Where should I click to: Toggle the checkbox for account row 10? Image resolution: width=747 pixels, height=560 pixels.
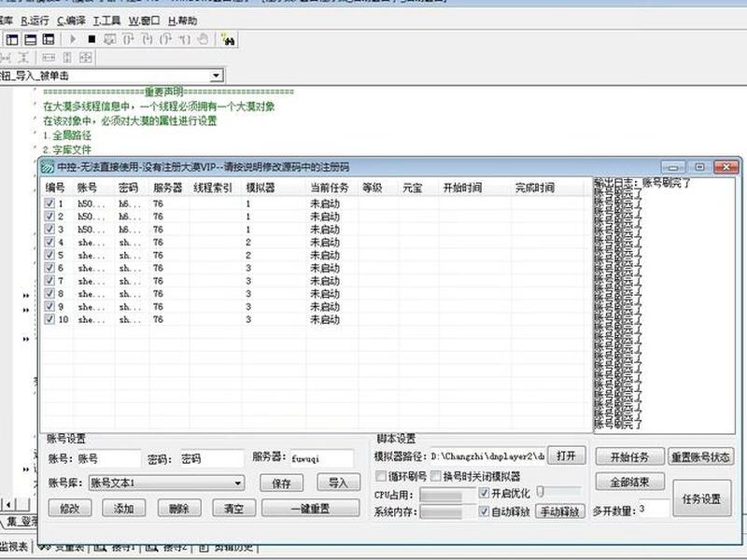coord(49,319)
